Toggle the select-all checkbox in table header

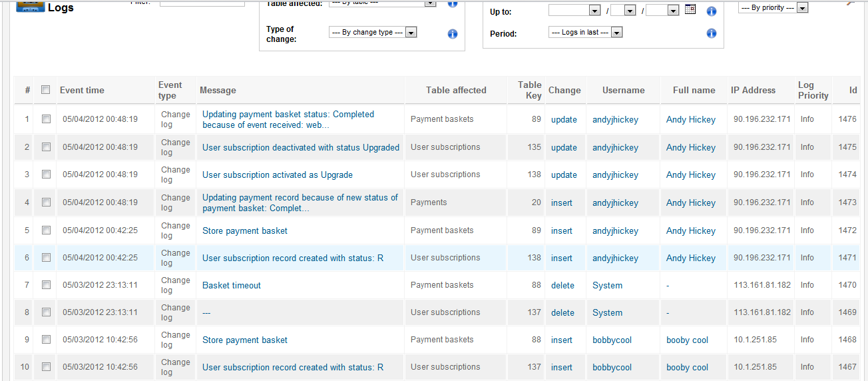coord(45,90)
